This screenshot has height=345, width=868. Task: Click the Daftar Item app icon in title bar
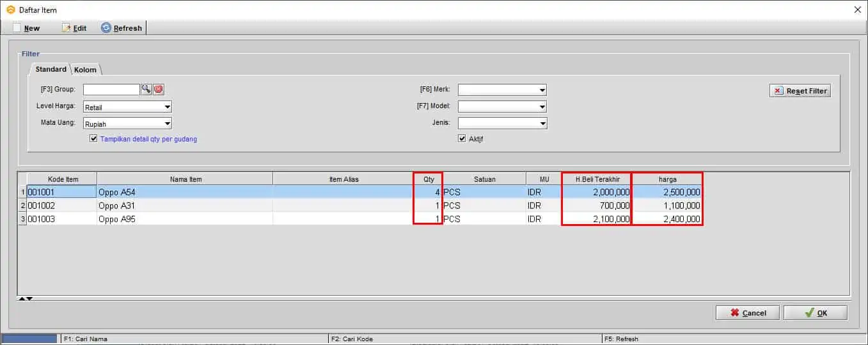click(10, 9)
